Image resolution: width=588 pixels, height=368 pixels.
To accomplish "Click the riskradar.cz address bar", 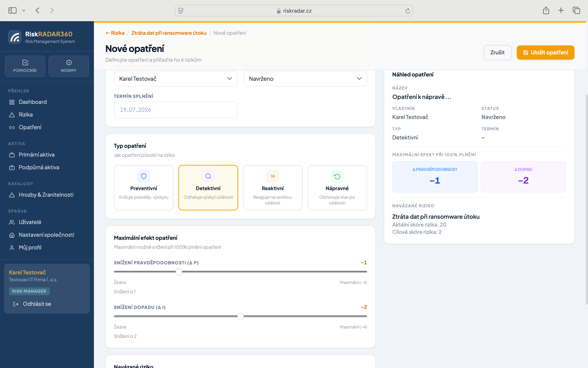I will click(294, 11).
